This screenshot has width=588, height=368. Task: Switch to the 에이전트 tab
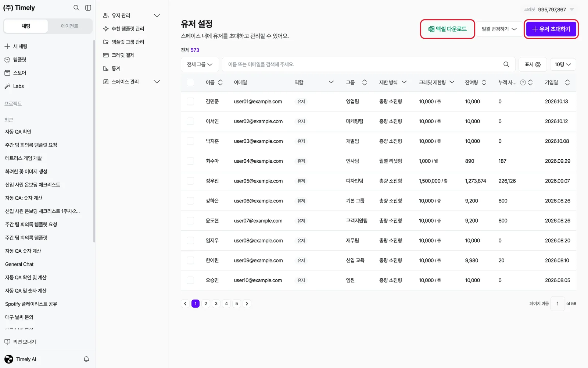69,26
